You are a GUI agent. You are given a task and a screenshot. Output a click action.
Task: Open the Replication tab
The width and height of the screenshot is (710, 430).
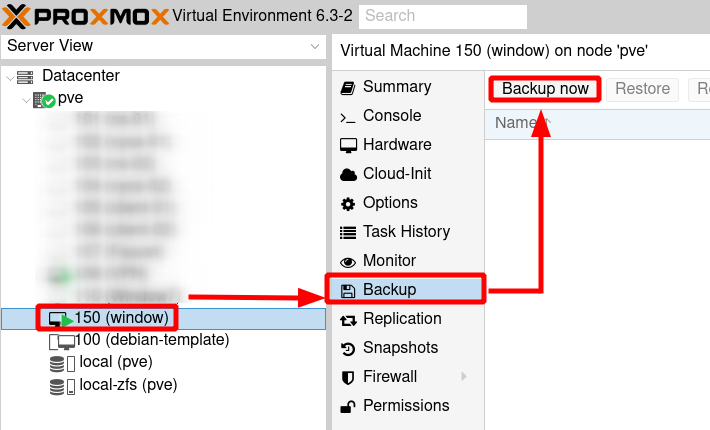point(402,318)
